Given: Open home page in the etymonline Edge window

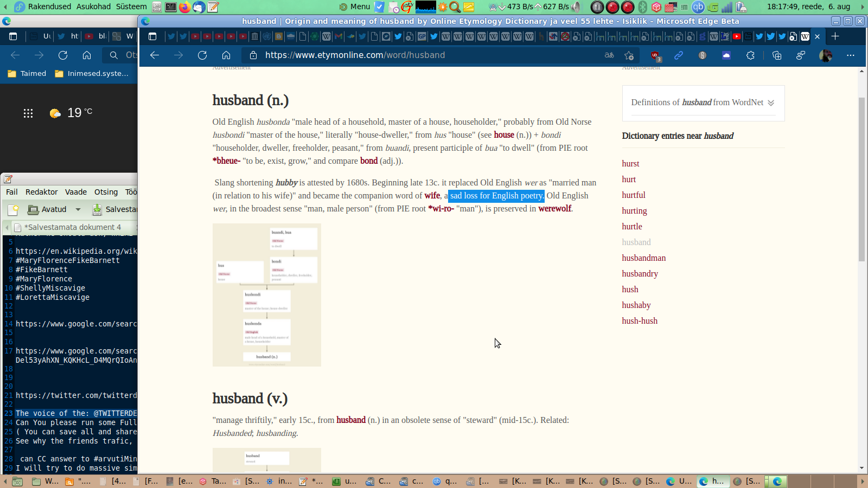Looking at the screenshot, I should 226,55.
